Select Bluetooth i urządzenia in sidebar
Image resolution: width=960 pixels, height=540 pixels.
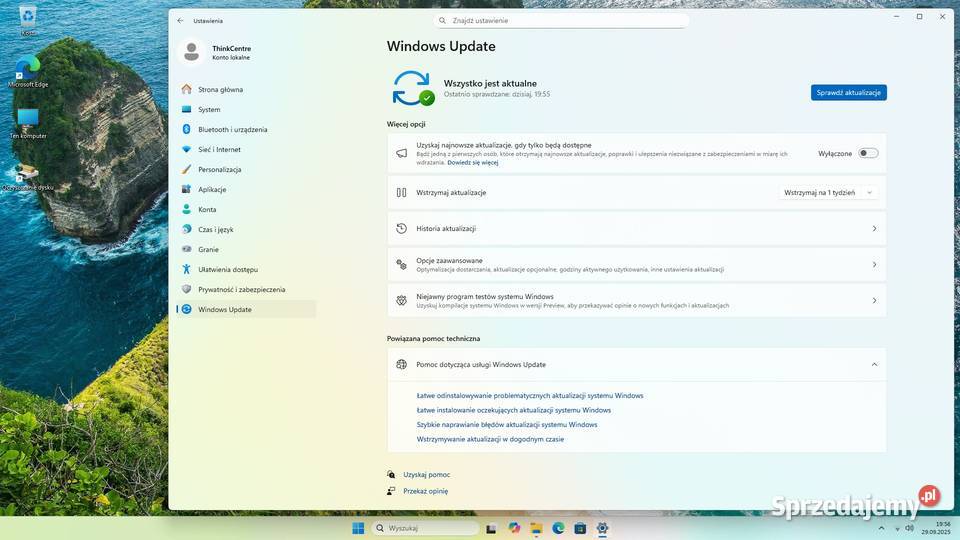(232, 129)
